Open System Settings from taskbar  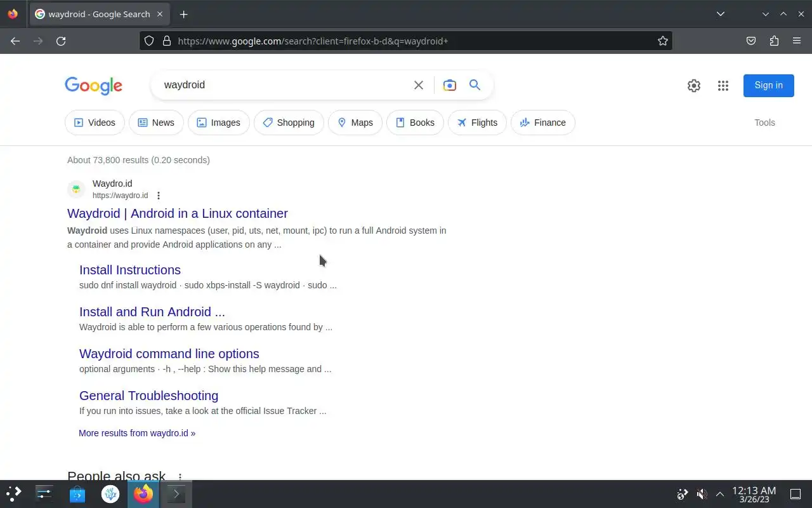click(44, 493)
